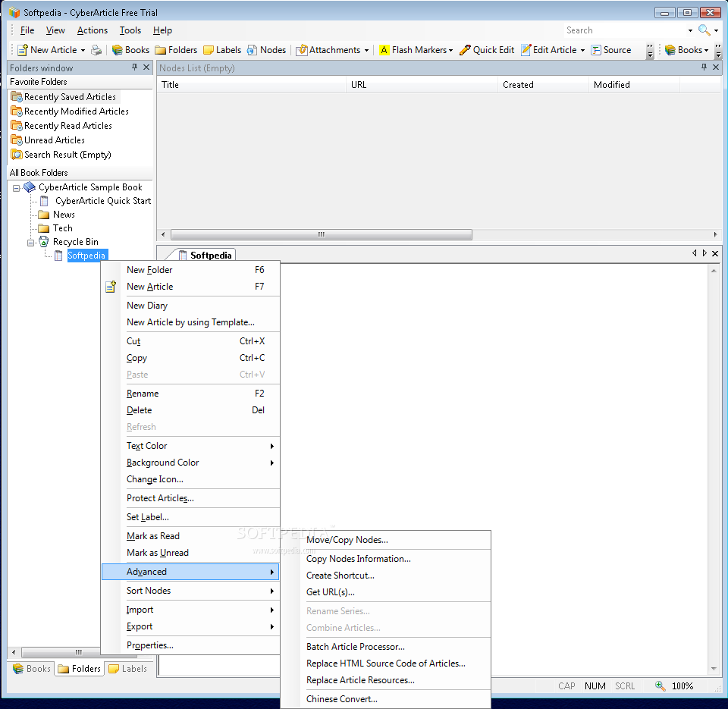Click the Edit Article toolbar button
This screenshot has width=728, height=709.
pyautogui.click(x=549, y=50)
